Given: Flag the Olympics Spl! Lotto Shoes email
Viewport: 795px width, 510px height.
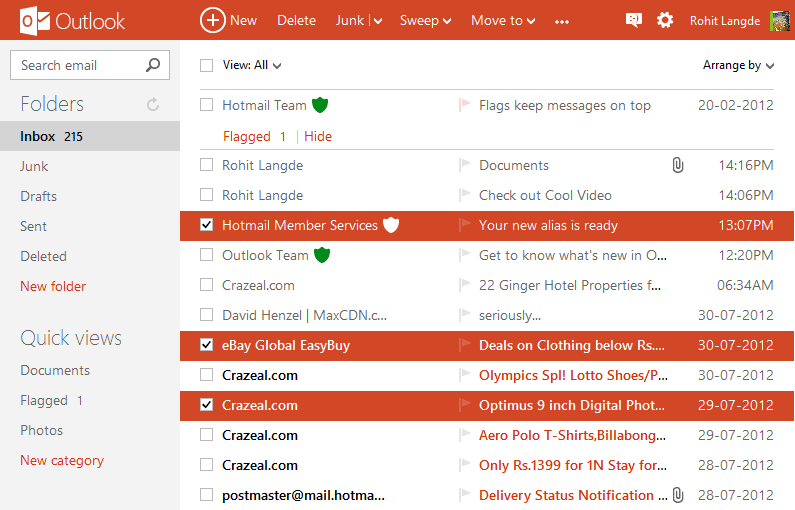Looking at the screenshot, I should 464,375.
